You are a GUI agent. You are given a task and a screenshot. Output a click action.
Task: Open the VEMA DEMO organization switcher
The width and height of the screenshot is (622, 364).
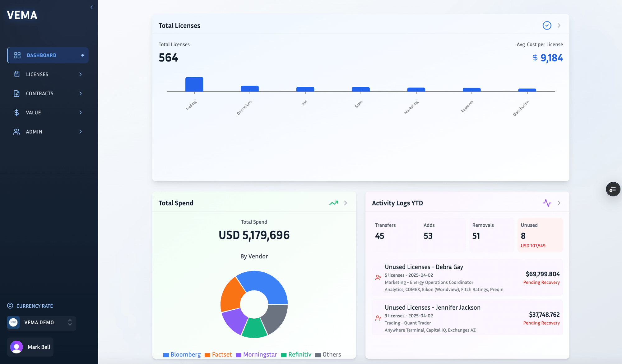[41, 323]
